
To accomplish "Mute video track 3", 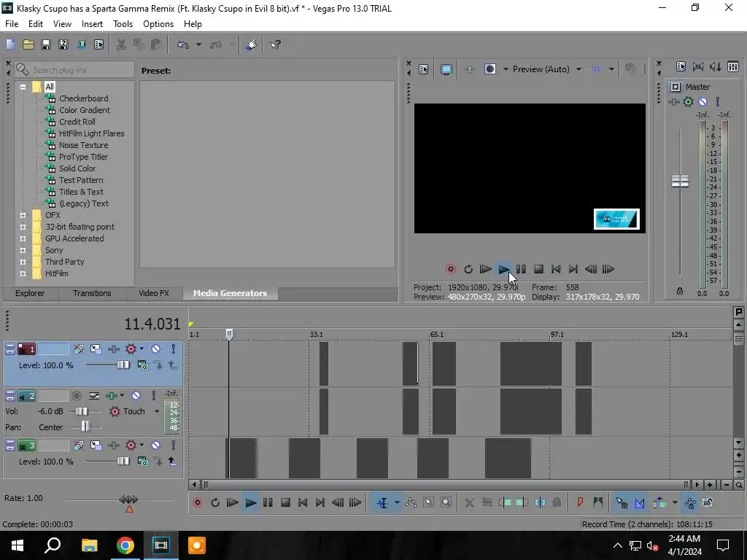I will [x=156, y=446].
